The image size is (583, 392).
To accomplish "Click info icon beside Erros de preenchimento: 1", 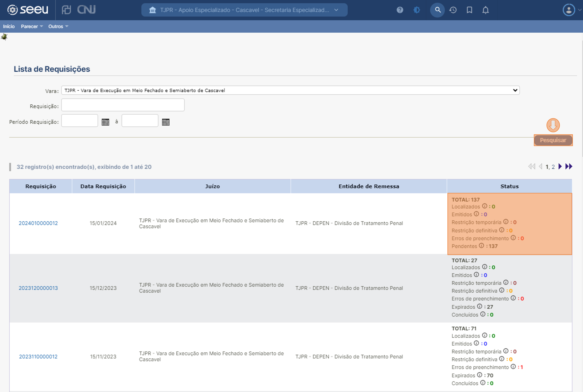I will click(513, 367).
